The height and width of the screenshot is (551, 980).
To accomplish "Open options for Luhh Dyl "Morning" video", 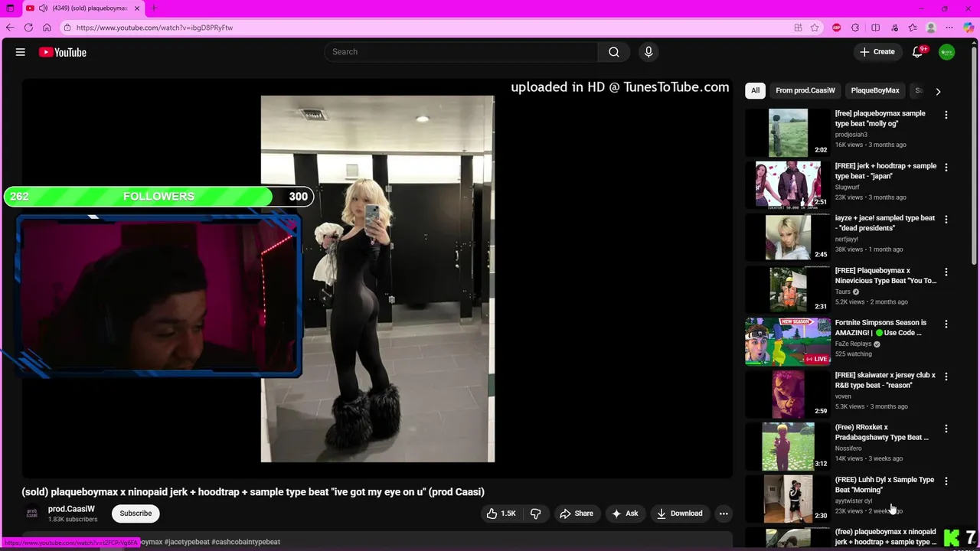I will click(x=946, y=481).
